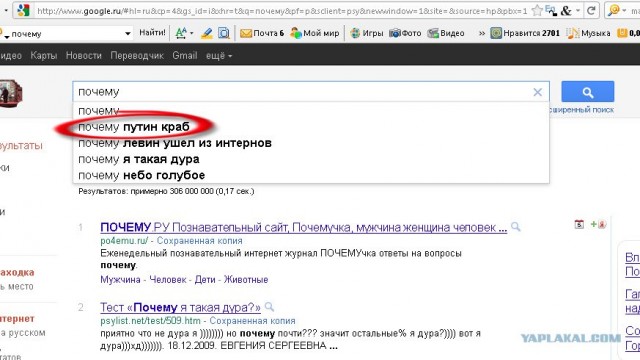Select suggestion 'почему небо голубое'
This screenshot has width=640, height=360.
coord(311,175)
